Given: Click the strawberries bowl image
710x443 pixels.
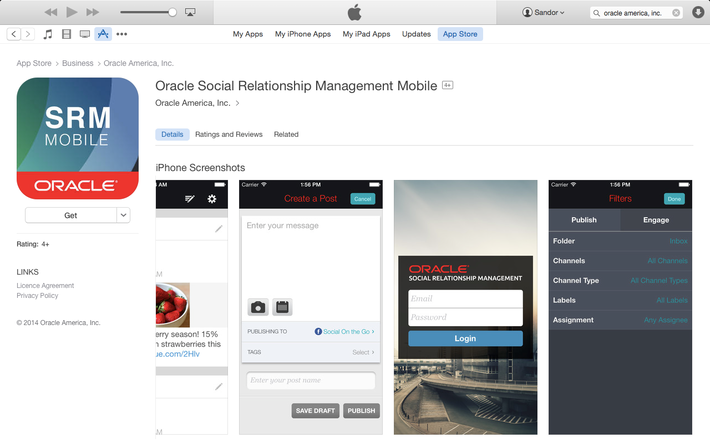Looking at the screenshot, I should coord(173,305).
